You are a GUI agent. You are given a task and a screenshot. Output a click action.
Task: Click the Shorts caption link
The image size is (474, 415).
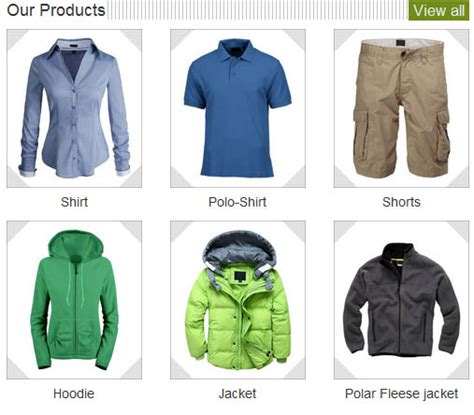click(x=401, y=202)
